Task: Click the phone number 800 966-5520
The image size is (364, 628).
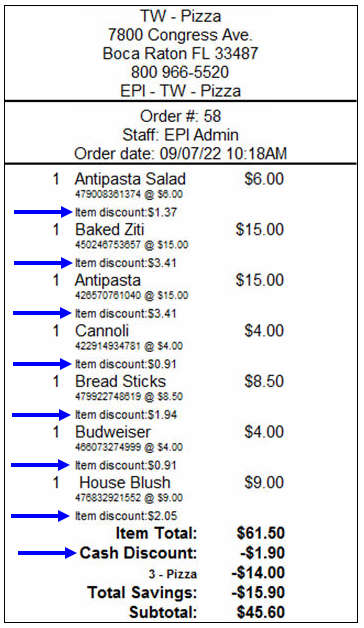Action: click(x=180, y=72)
